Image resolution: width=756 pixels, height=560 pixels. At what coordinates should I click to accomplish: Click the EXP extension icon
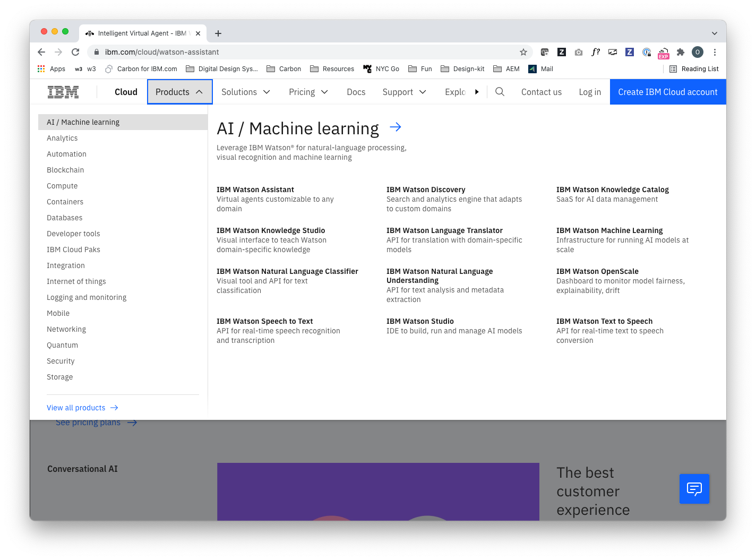(664, 53)
